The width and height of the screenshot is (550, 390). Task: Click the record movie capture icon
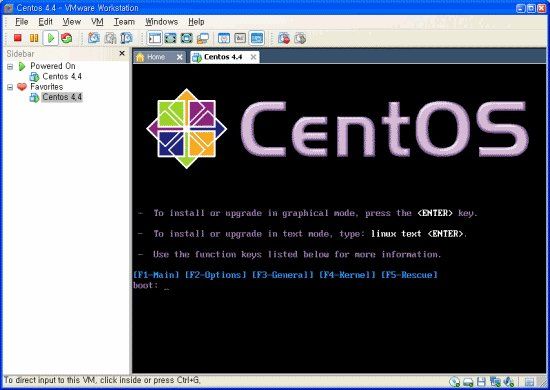point(284,38)
